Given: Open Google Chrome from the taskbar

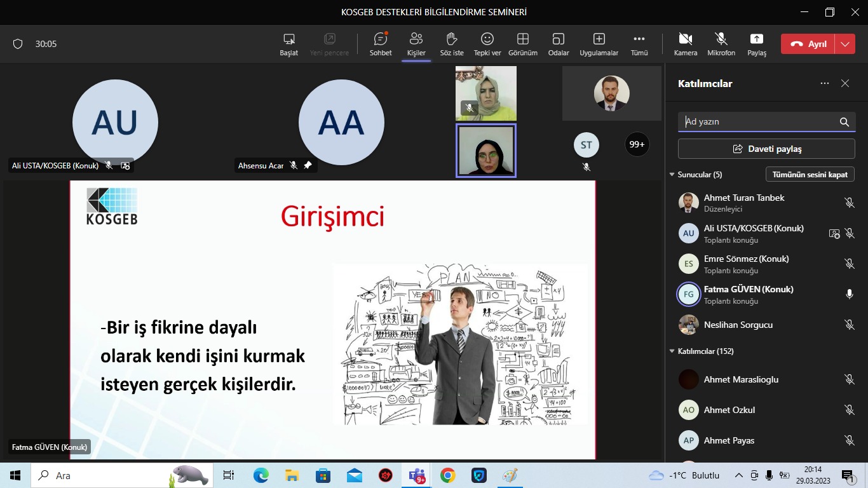Looking at the screenshot, I should [448, 475].
